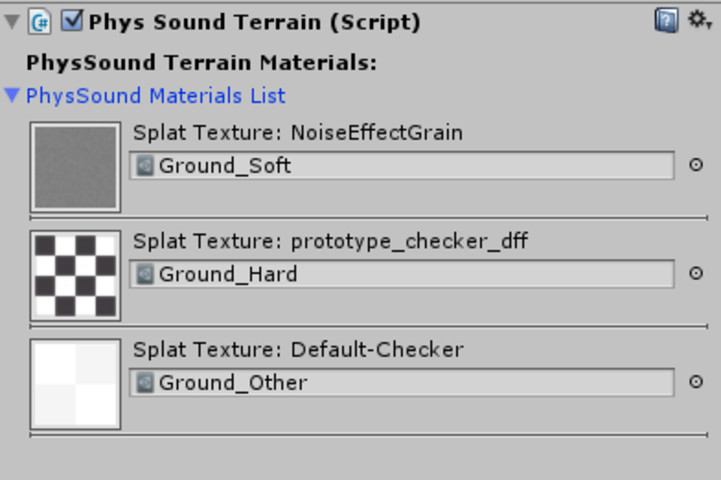Click object picker circle for Ground_Other
Screen dimensions: 721x480
[x=697, y=382]
